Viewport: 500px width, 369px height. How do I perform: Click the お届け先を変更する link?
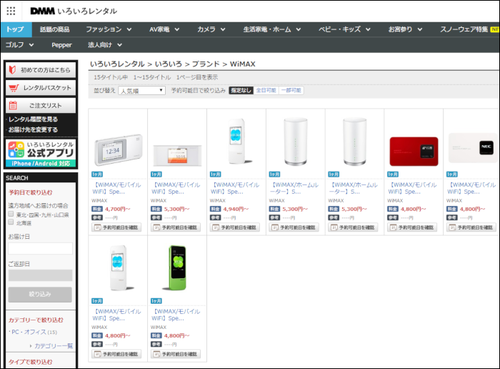coord(33,130)
